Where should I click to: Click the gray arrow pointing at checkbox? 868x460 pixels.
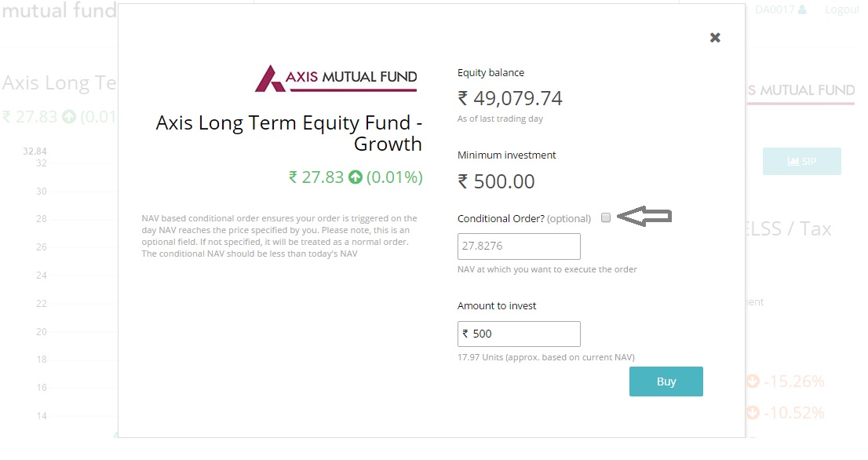tap(644, 217)
